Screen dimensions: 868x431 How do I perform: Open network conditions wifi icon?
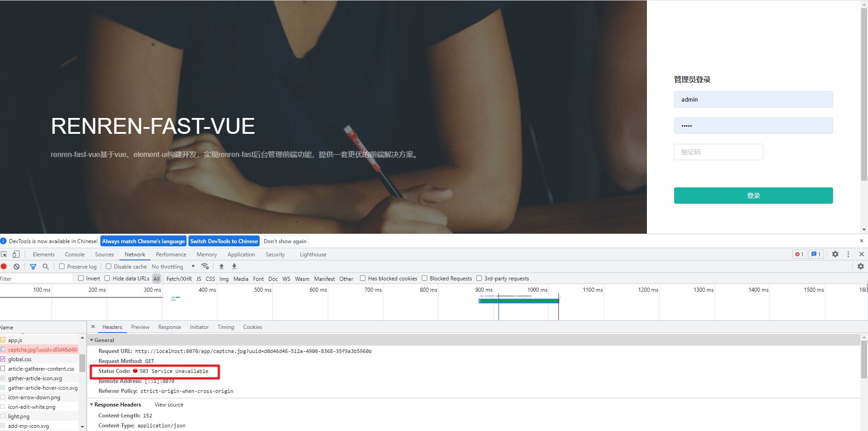pyautogui.click(x=205, y=267)
